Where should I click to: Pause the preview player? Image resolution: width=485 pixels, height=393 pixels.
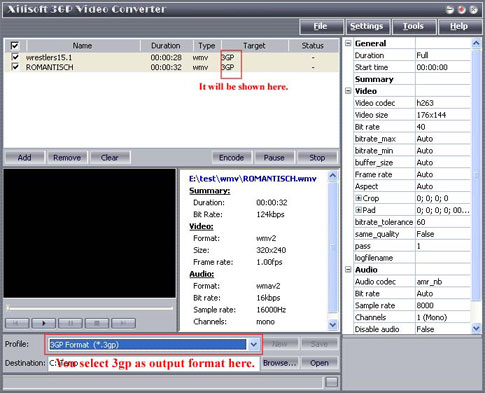[x=70, y=323]
